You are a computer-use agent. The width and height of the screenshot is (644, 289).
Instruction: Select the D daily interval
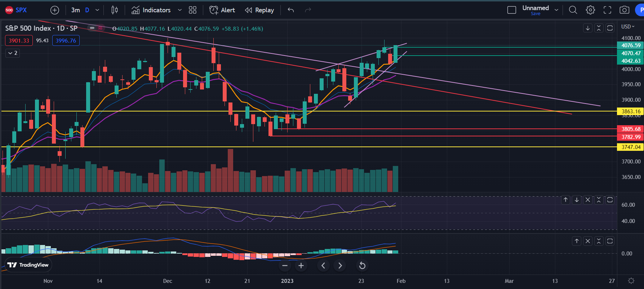(x=87, y=10)
